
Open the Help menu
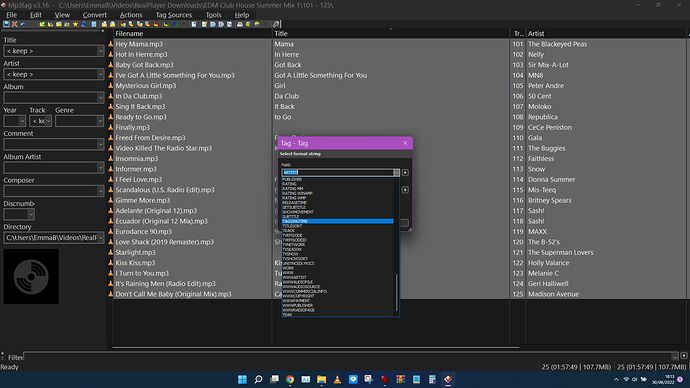click(242, 15)
